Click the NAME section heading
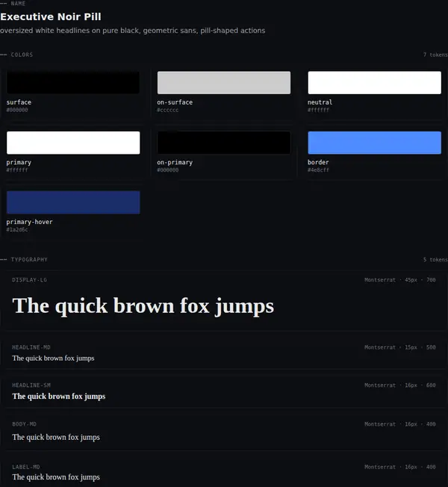448x487 pixels. 18,4
